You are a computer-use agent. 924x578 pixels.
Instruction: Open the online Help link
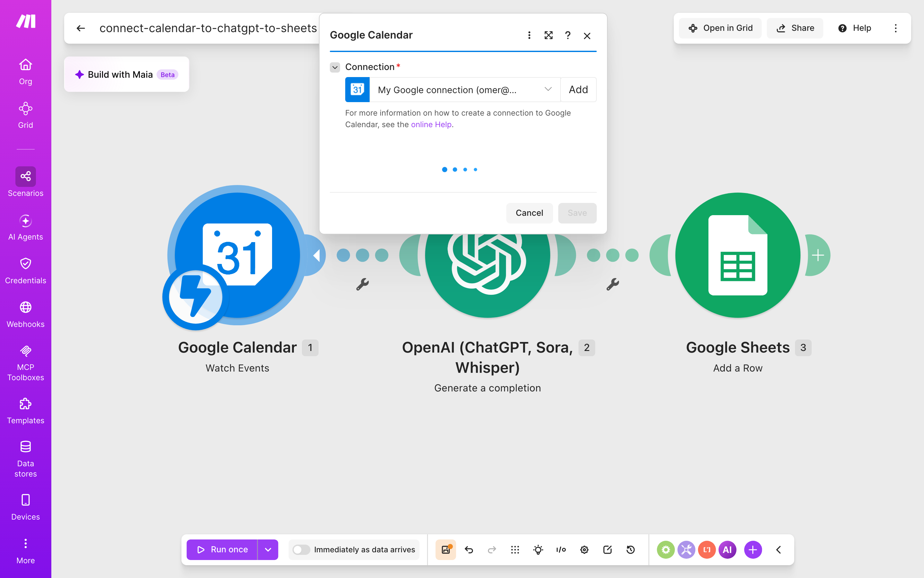tap(431, 125)
